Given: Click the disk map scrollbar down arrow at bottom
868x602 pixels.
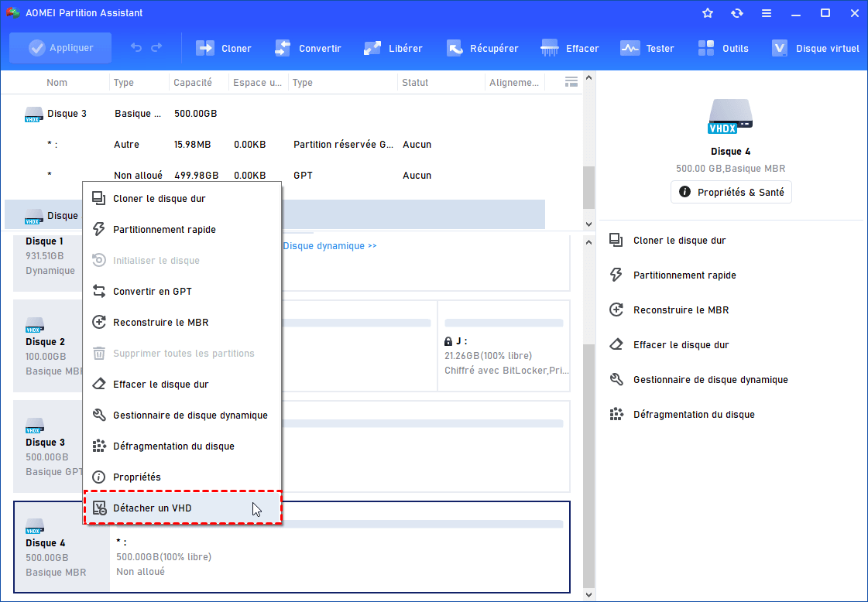Looking at the screenshot, I should (588, 595).
